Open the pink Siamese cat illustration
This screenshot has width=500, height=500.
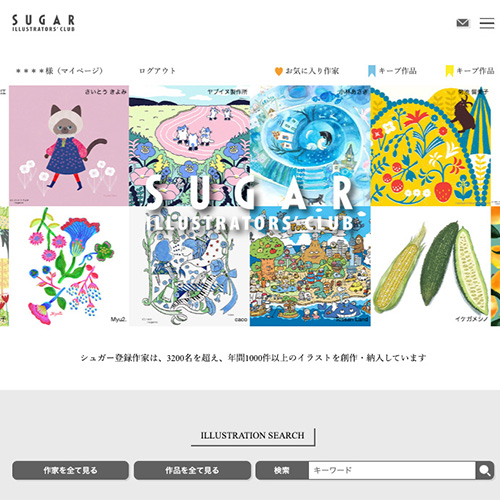point(69,146)
